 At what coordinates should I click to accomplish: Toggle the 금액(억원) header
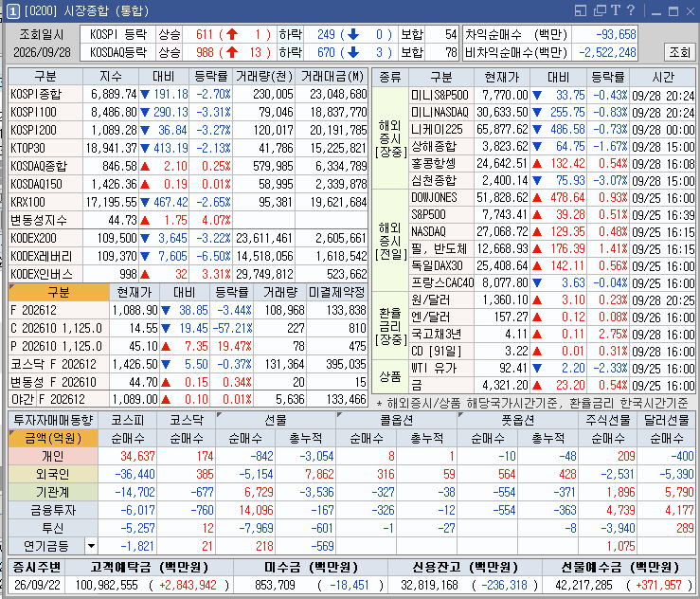click(x=53, y=438)
